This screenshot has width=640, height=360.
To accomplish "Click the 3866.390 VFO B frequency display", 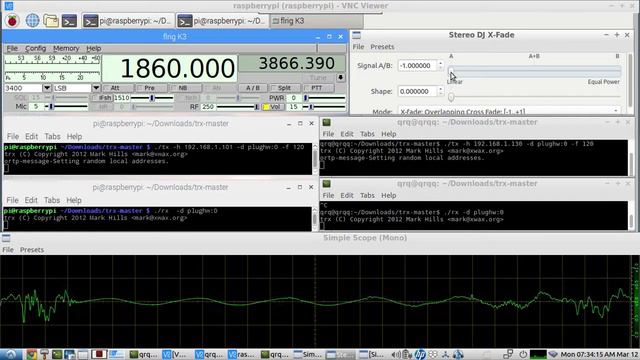I will point(292,64).
